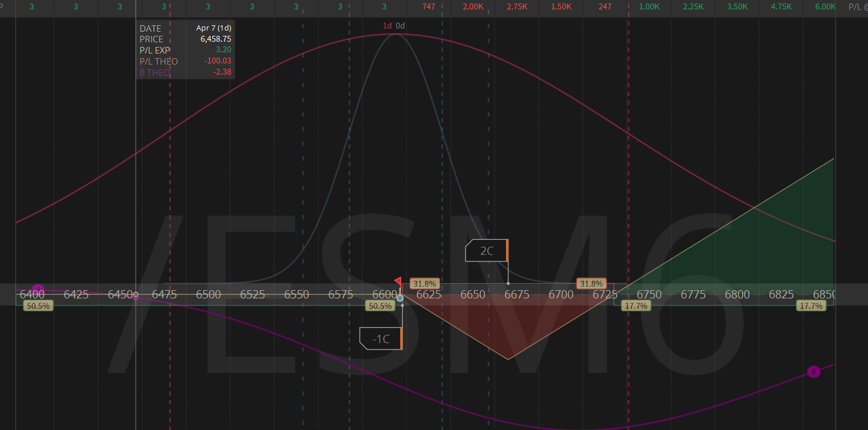Click the 2.75K loss value in header

tap(517, 6)
